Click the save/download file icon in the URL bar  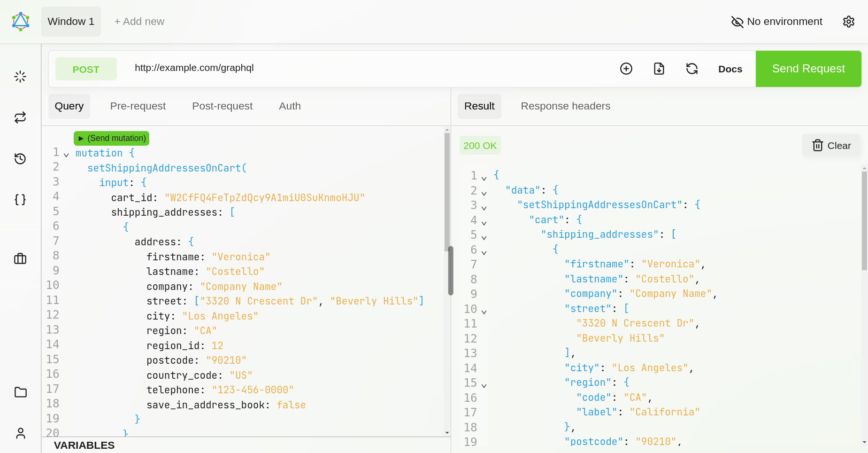click(659, 69)
